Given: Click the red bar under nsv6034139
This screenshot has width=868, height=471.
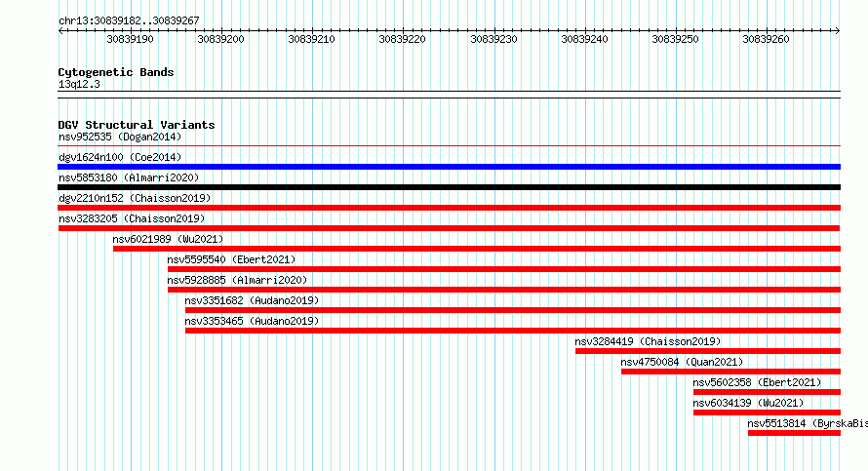Looking at the screenshot, I should tap(767, 412).
